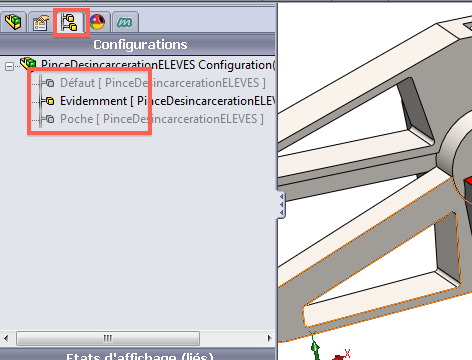The image size is (472, 360).
Task: Click the Défaut configuration icon
Action: tap(50, 83)
